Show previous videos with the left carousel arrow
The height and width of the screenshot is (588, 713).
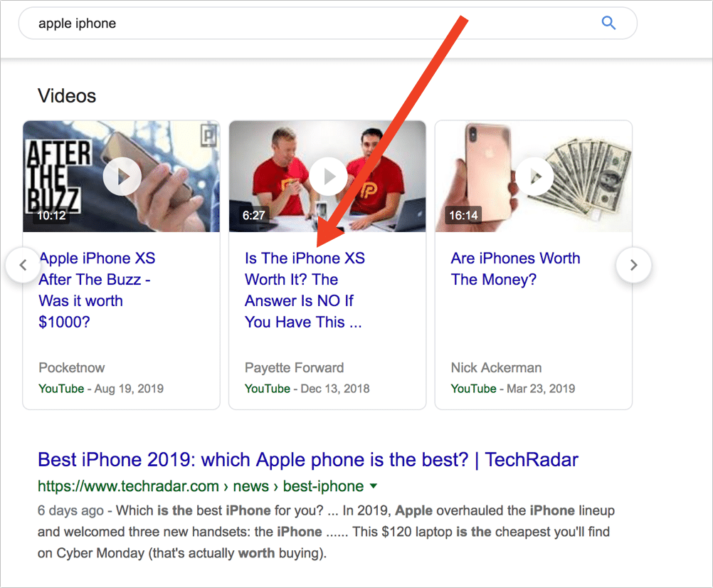pyautogui.click(x=23, y=265)
